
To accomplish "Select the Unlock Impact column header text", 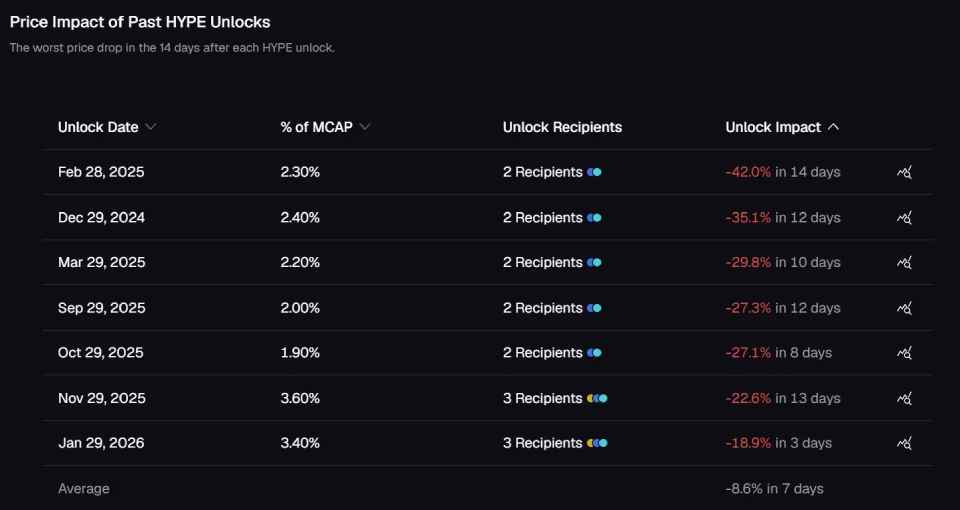I will [773, 127].
